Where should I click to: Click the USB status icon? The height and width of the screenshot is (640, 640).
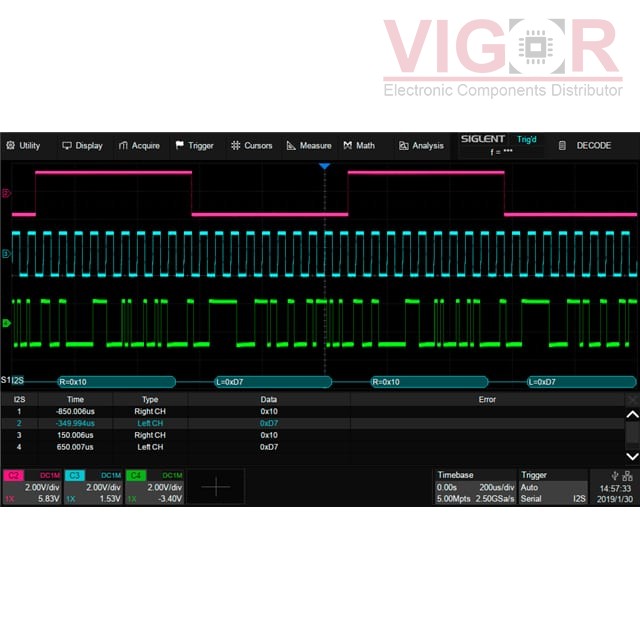coord(615,476)
